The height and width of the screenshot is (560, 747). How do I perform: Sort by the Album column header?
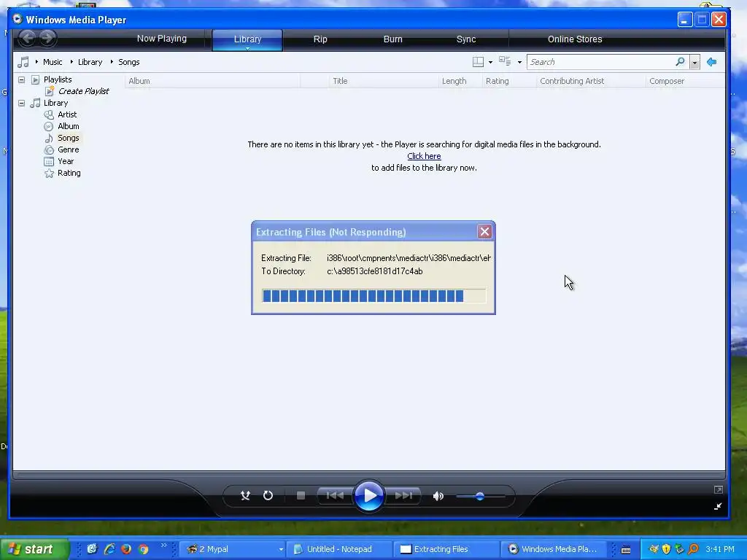pyautogui.click(x=212, y=81)
